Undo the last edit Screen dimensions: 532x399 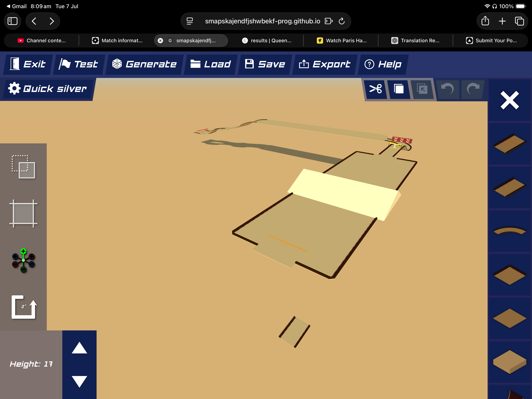[447, 89]
